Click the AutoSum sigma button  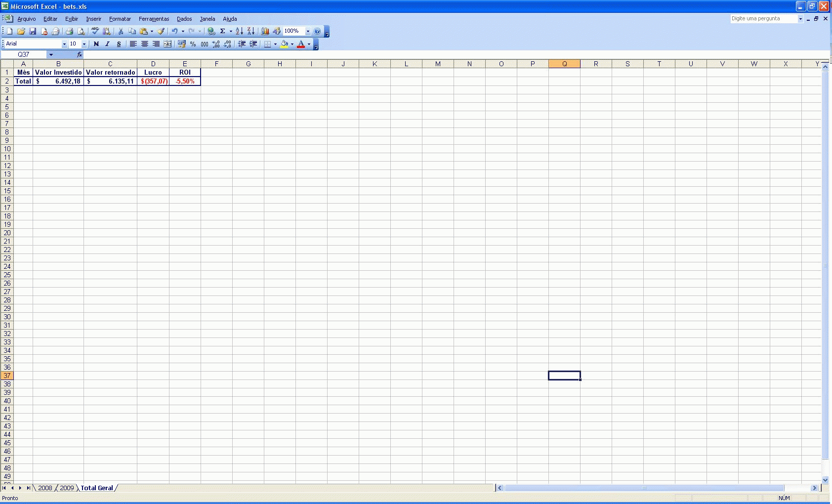coord(223,31)
